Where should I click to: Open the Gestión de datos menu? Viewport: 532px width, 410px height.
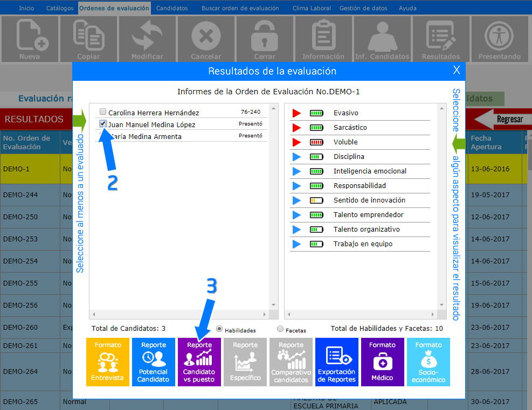tap(363, 8)
